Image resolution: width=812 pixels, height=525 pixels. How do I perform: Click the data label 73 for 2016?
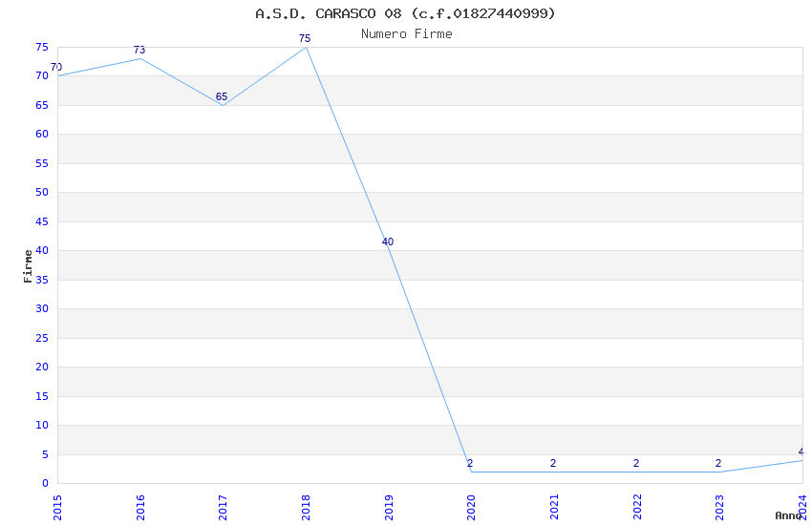pos(139,51)
